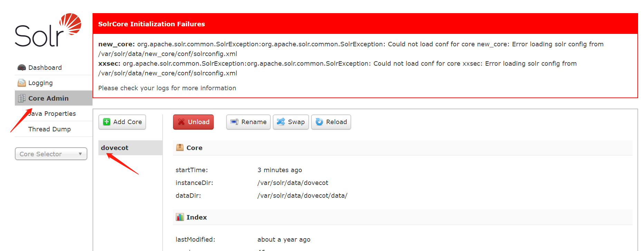Click the SolrCore Initialization Failures header
This screenshot has height=251, width=644.
pyautogui.click(x=151, y=24)
